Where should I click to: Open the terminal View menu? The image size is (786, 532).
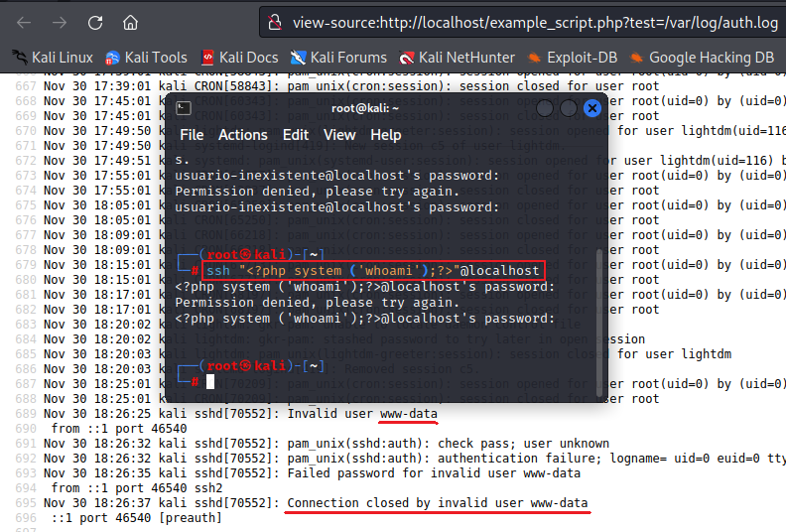point(339,135)
